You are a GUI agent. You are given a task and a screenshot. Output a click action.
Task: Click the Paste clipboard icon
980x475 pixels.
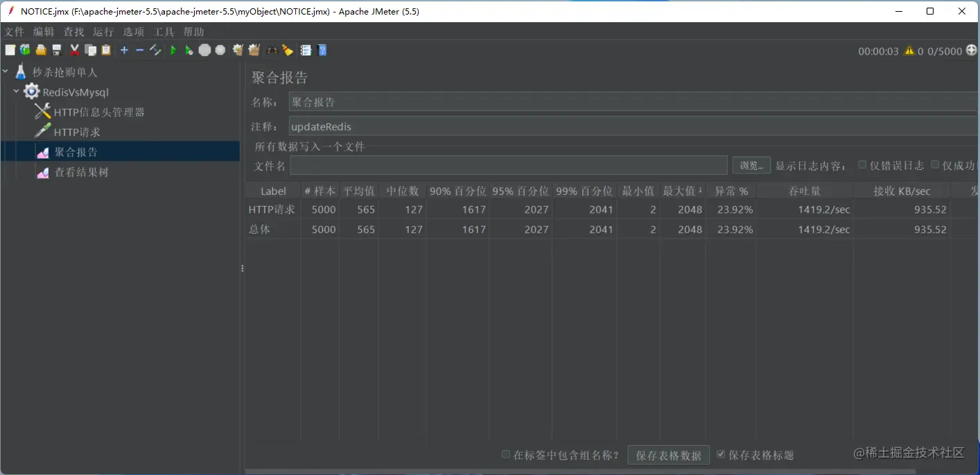pyautogui.click(x=106, y=50)
